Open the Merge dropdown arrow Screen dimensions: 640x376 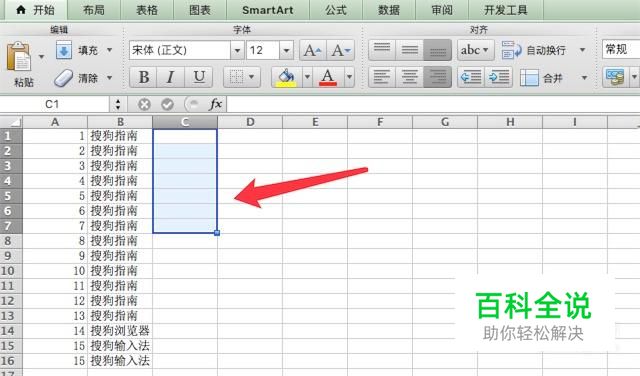[x=584, y=78]
